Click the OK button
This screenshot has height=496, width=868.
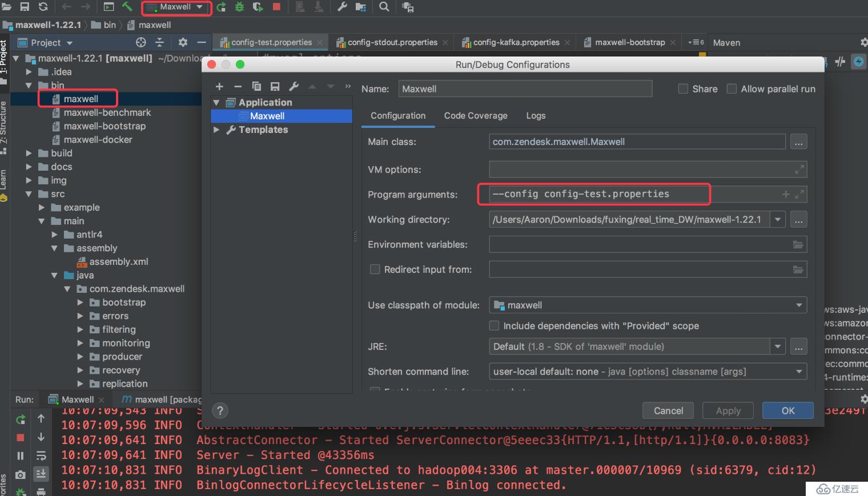[x=788, y=410]
